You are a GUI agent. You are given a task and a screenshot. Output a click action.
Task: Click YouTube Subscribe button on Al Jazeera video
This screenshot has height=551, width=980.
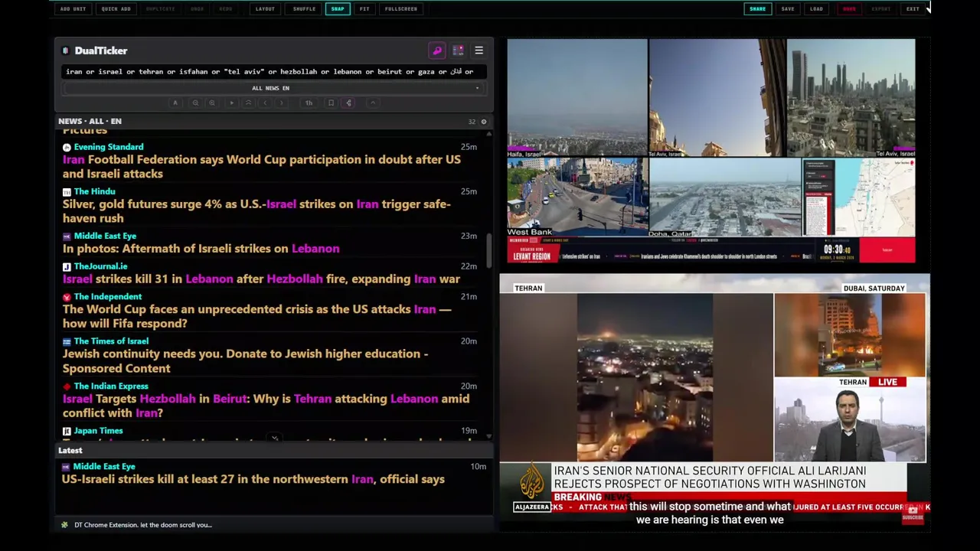[x=913, y=514]
